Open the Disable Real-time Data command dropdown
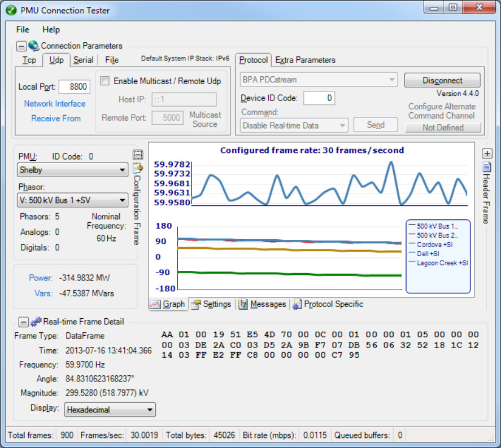This screenshot has height=448, width=501. pos(294,125)
